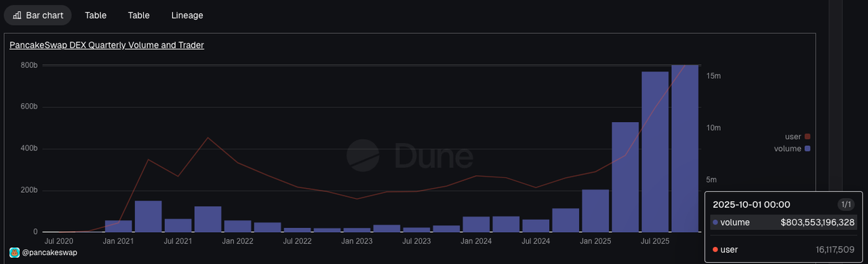The image size is (868, 264).
Task: Click tooltip volume value $803,553,196,328
Action: click(818, 222)
